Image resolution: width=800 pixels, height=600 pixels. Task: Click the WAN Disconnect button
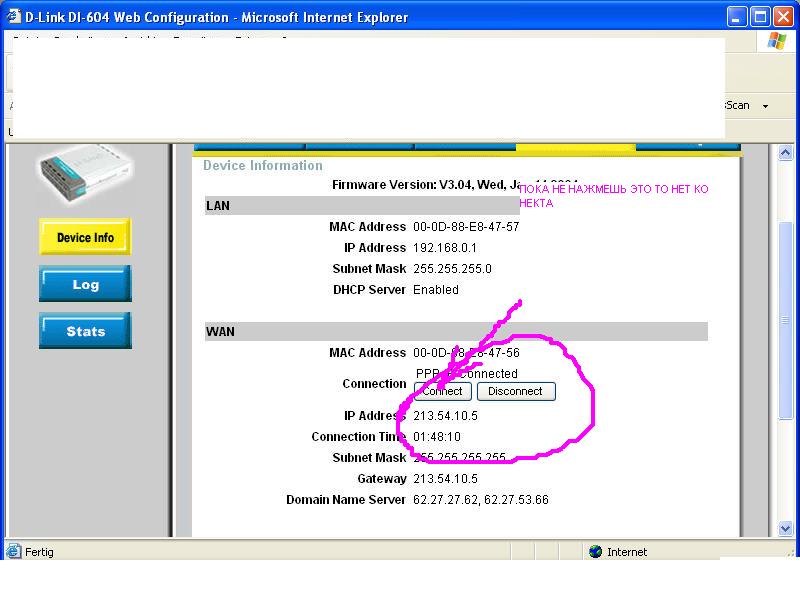[516, 391]
